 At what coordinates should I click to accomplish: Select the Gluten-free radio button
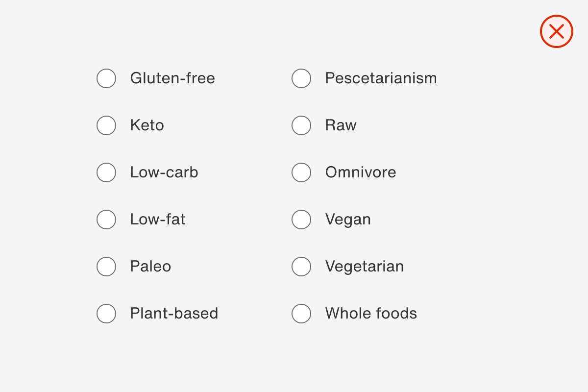pyautogui.click(x=106, y=78)
